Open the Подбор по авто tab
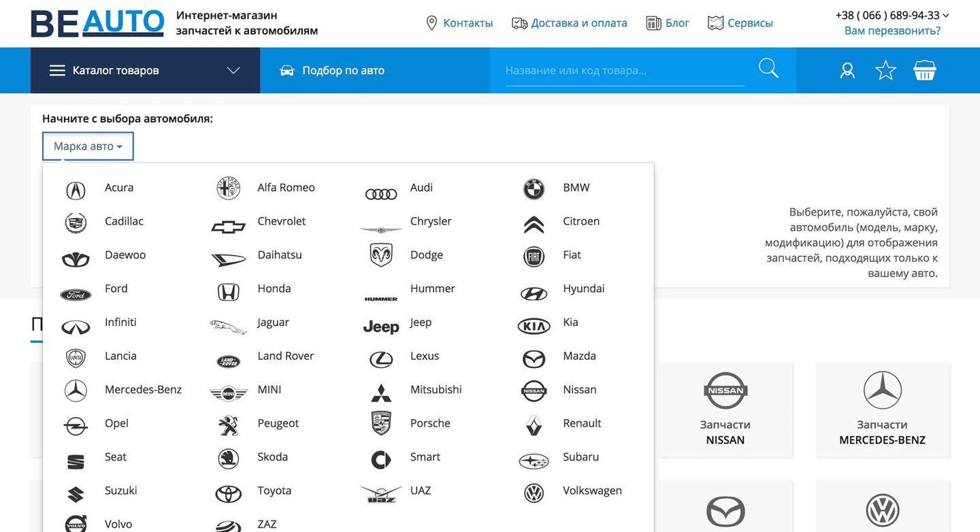This screenshot has height=532, width=980. coord(333,70)
